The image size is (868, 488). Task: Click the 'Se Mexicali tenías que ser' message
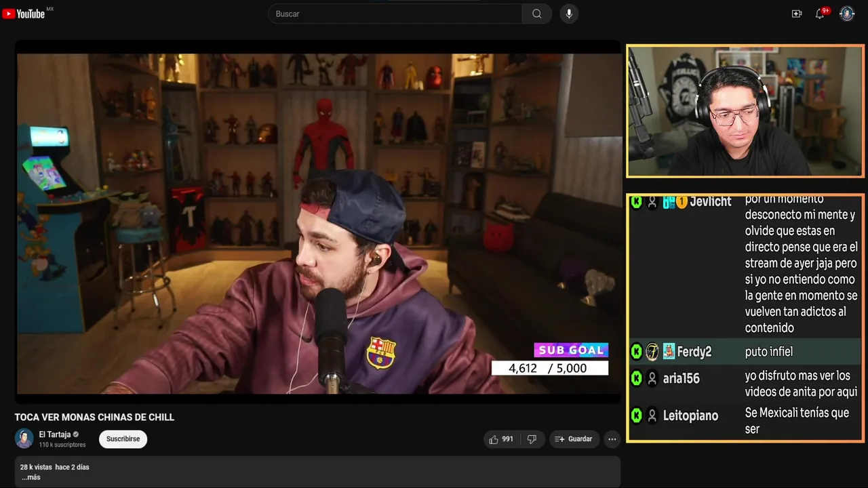(797, 420)
